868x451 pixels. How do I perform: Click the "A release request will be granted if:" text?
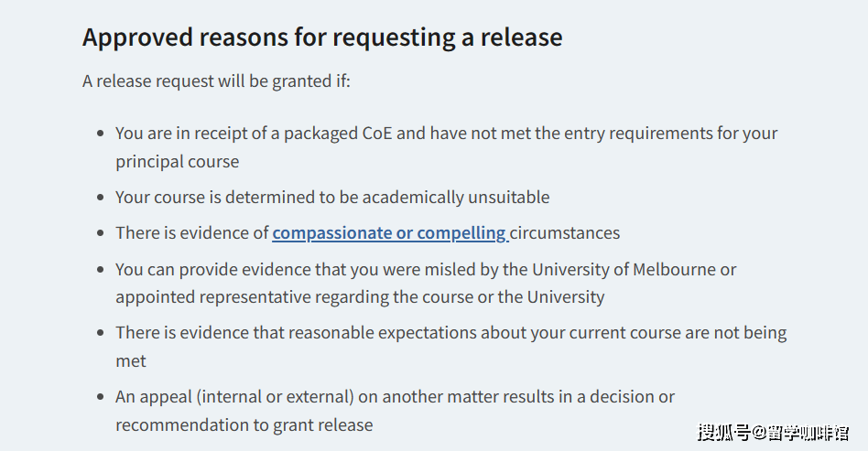click(216, 81)
